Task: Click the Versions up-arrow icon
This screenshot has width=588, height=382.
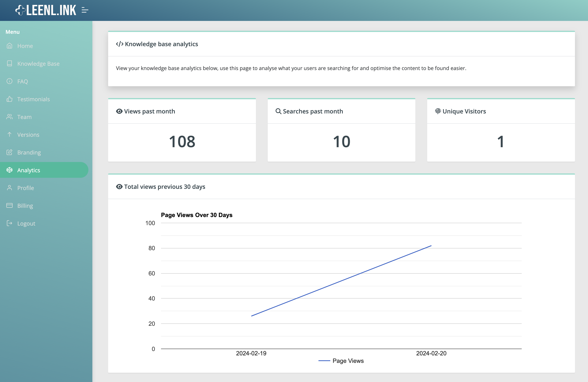Action: (9, 134)
